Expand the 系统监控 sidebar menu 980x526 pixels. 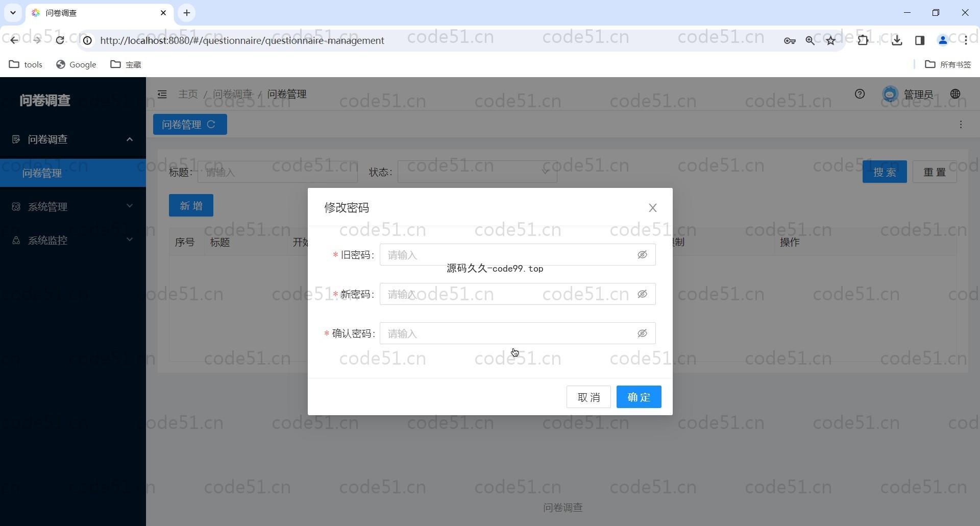72,240
